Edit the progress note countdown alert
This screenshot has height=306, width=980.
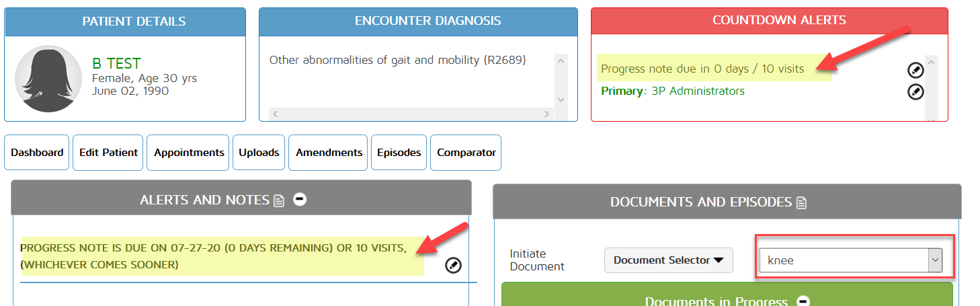(x=915, y=70)
